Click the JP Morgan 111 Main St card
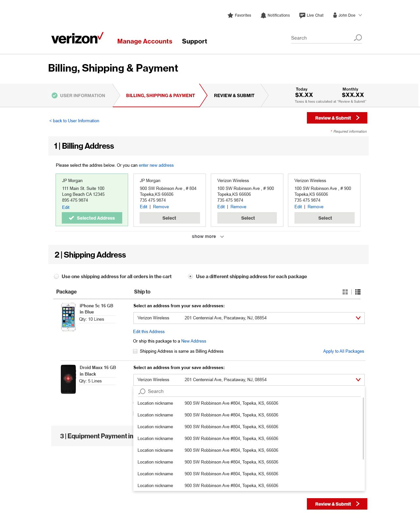This screenshot has height=523, width=420. tap(92, 200)
